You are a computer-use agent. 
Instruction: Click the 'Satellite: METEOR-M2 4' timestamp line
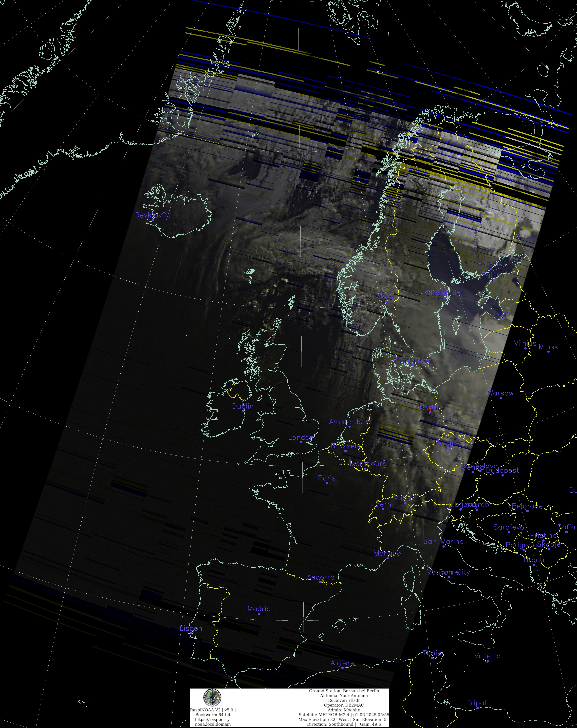click(x=344, y=715)
